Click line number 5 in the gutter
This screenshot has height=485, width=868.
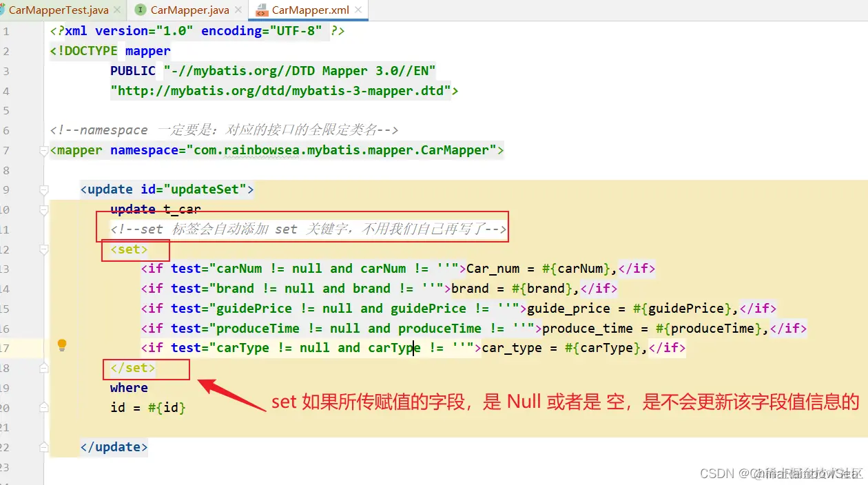pyautogui.click(x=6, y=111)
